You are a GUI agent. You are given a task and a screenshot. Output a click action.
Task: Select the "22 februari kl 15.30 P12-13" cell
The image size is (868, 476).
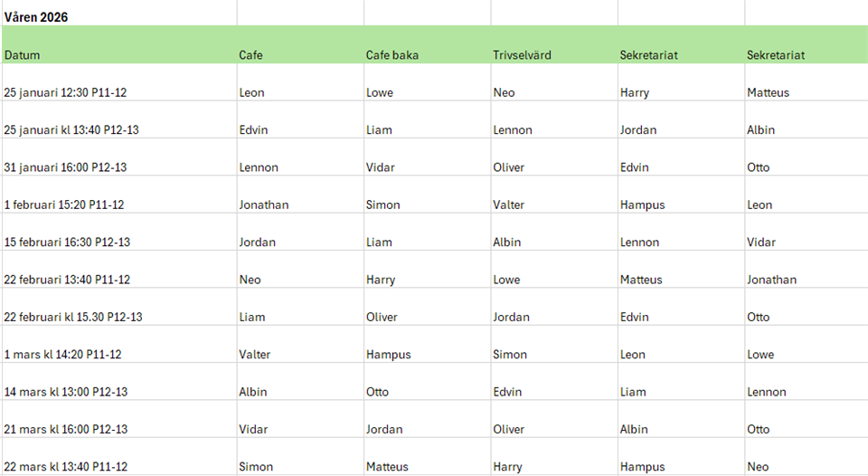73,317
